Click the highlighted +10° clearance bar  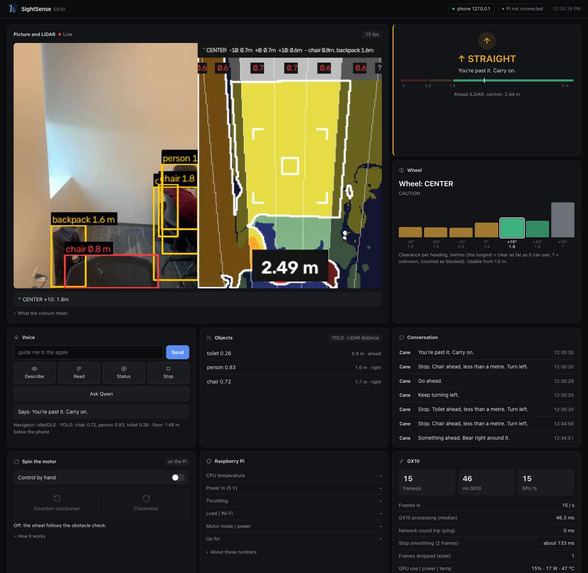click(x=512, y=227)
